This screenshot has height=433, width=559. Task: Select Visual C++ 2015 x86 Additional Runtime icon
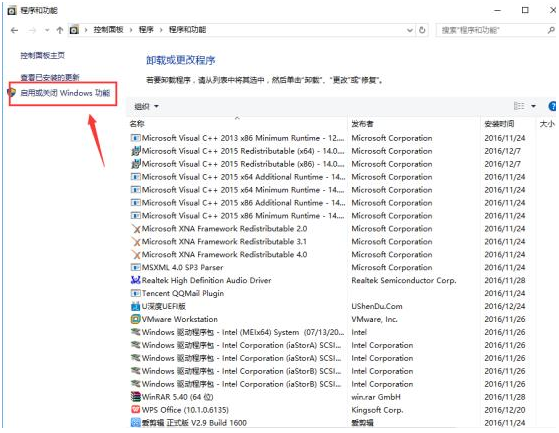click(x=135, y=203)
